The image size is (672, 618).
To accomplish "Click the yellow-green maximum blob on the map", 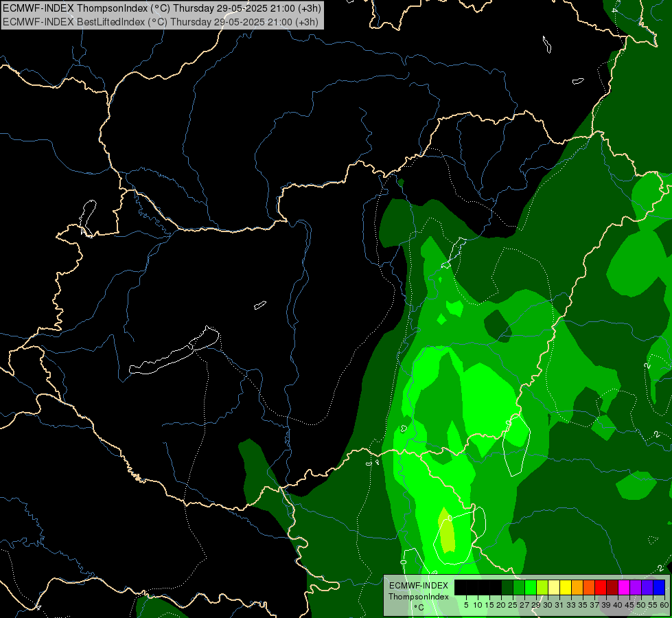I will [x=447, y=530].
